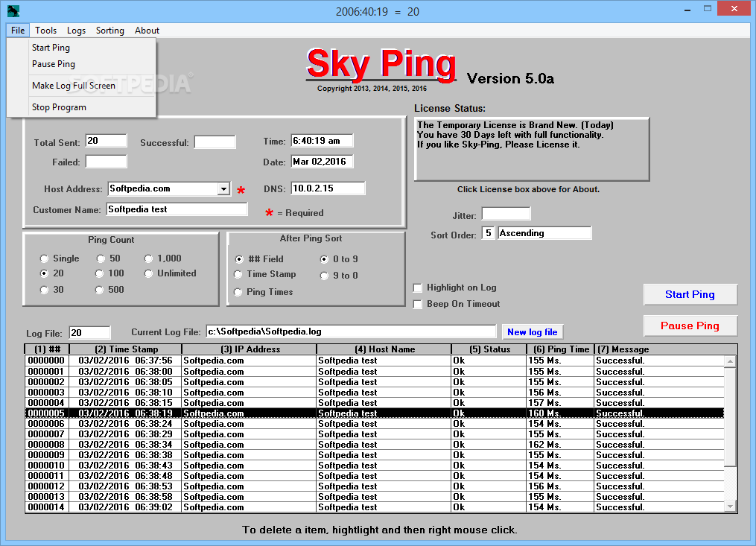Click the Log File number field
Screen dimensions: 756x546
(x=89, y=333)
